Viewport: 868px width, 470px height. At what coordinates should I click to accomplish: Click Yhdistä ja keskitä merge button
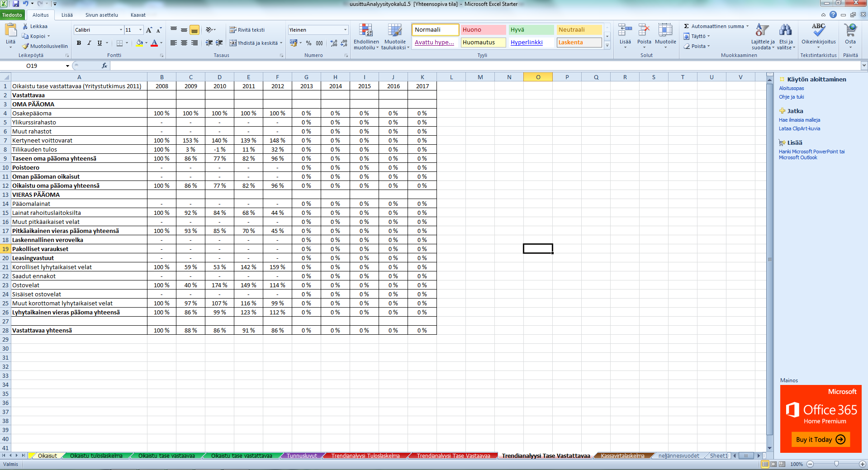pyautogui.click(x=253, y=43)
